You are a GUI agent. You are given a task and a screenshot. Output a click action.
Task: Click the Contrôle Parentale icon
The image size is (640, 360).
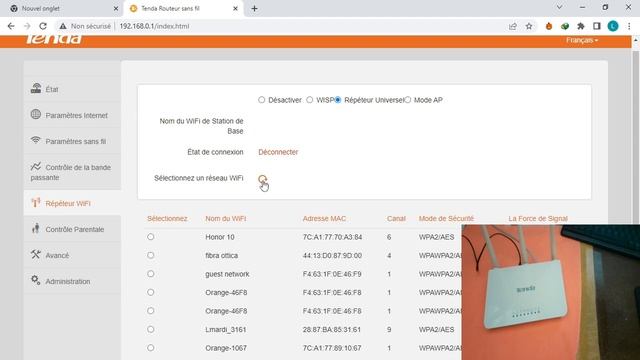click(x=36, y=228)
